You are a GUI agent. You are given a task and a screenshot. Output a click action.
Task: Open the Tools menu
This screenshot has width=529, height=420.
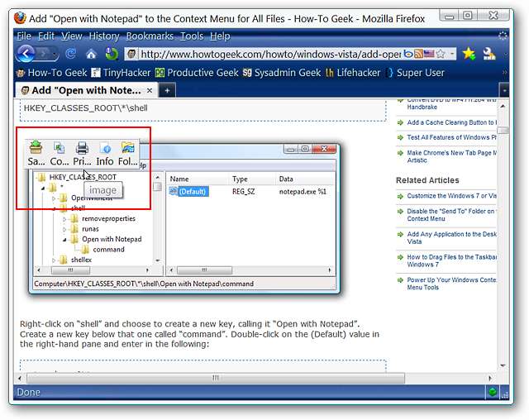coord(192,36)
